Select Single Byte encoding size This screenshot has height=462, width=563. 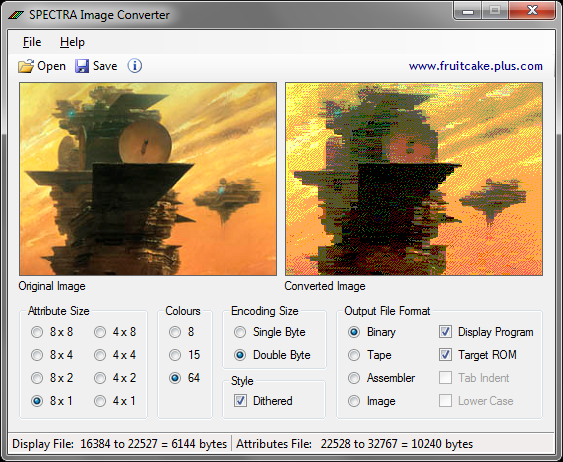click(x=240, y=332)
